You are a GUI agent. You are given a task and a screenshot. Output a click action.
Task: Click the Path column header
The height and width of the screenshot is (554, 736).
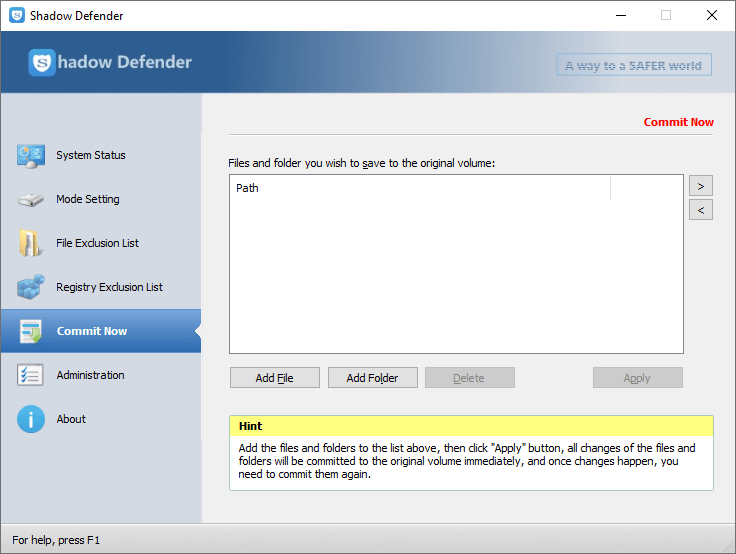[420, 188]
